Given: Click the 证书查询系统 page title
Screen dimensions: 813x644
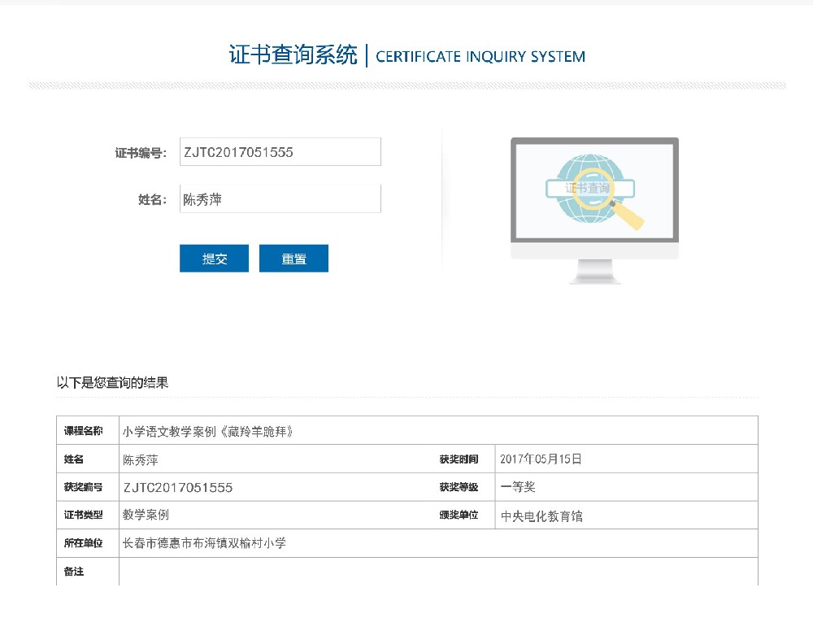Looking at the screenshot, I should click(x=293, y=55).
